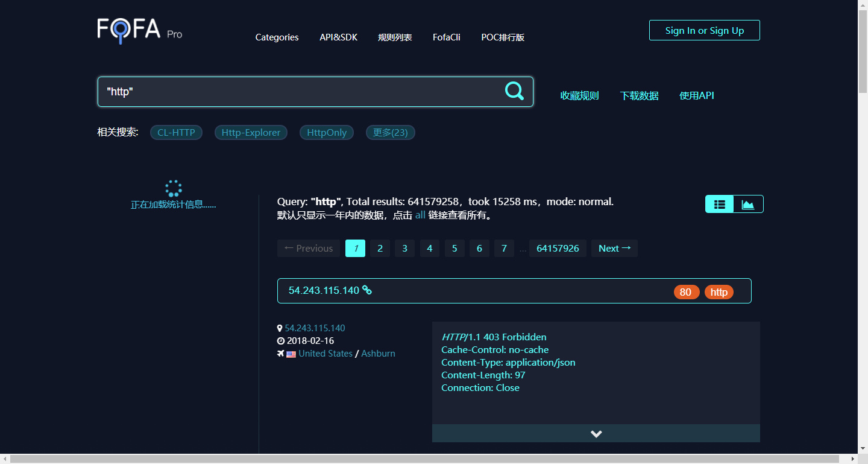Click the Previous page button
Image resolution: width=868 pixels, height=464 pixels.
point(309,248)
